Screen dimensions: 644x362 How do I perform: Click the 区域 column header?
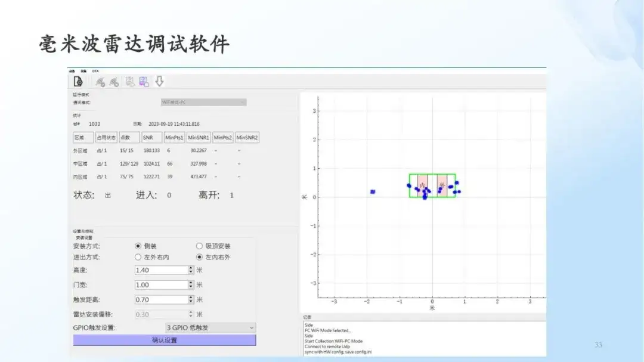coord(83,138)
